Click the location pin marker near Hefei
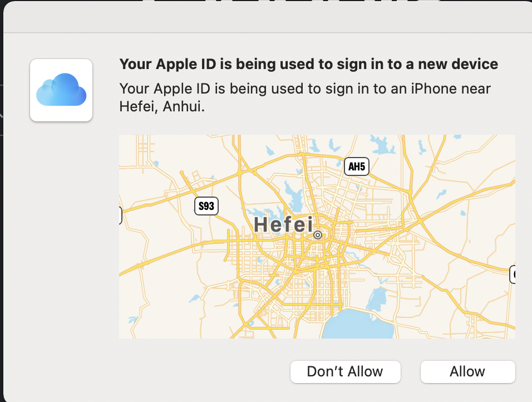 tap(318, 235)
